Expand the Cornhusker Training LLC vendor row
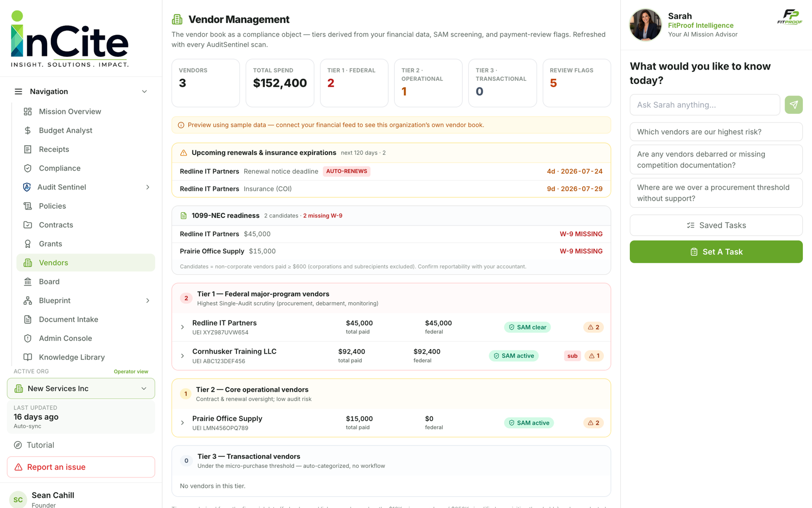This screenshot has width=812, height=508. [x=183, y=356]
